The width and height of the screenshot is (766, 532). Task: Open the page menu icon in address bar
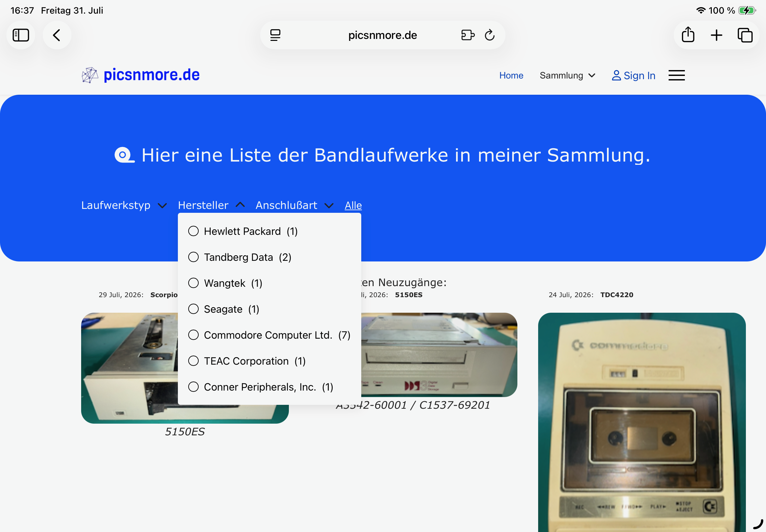(x=275, y=35)
